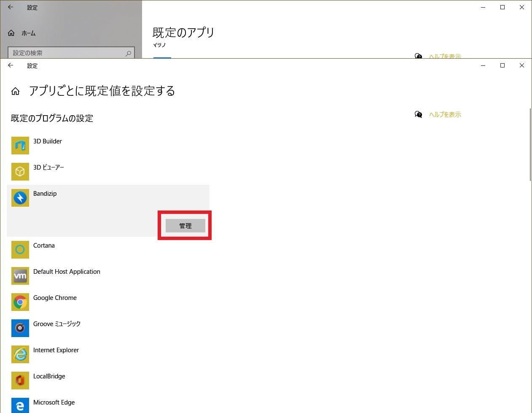
Task: Minimize the background 設定 window
Action: pyautogui.click(x=483, y=7)
